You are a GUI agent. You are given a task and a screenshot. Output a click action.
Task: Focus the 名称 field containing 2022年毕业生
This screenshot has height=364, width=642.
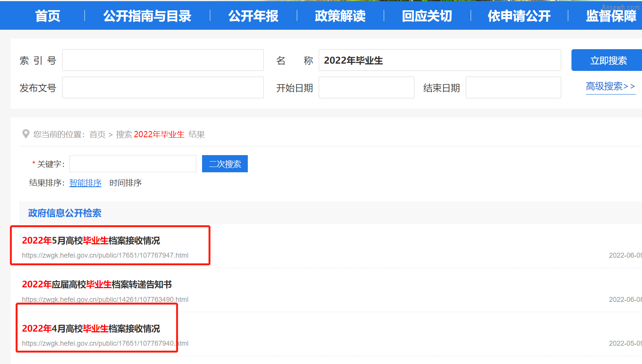click(440, 60)
